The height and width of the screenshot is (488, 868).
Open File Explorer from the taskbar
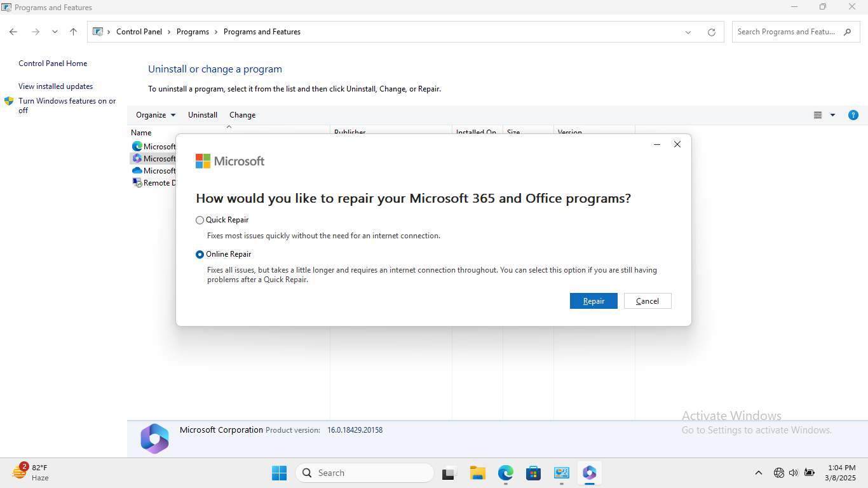pos(478,473)
